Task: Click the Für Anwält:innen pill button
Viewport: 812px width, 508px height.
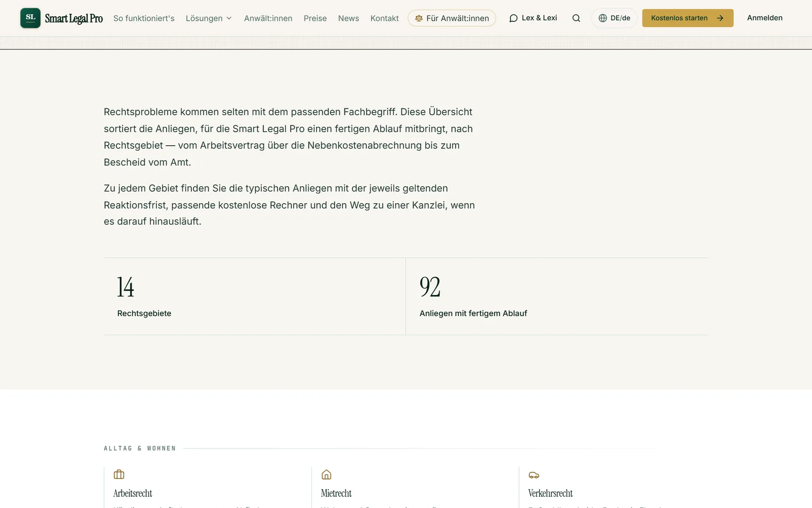Action: [452, 18]
